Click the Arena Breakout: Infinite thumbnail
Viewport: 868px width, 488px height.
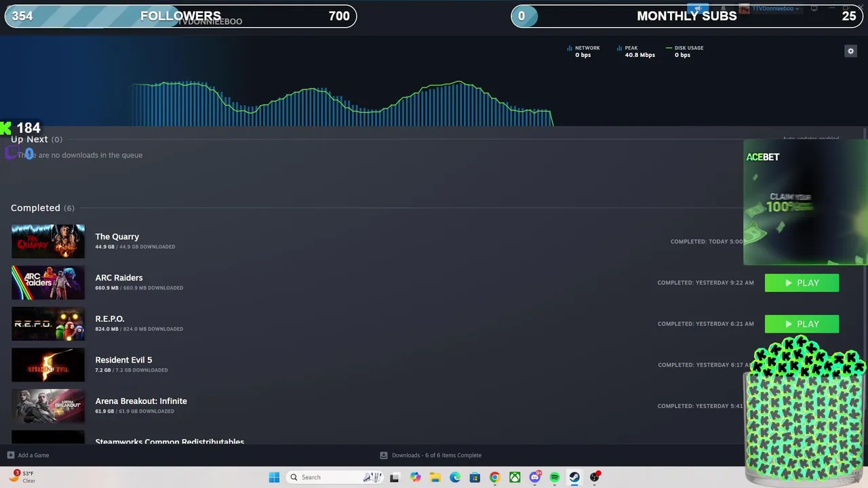pos(48,406)
